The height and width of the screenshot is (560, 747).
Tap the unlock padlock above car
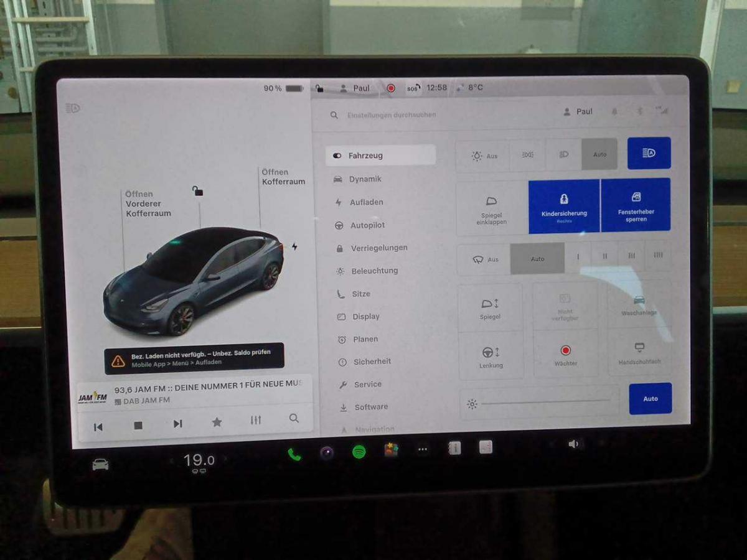(x=197, y=191)
